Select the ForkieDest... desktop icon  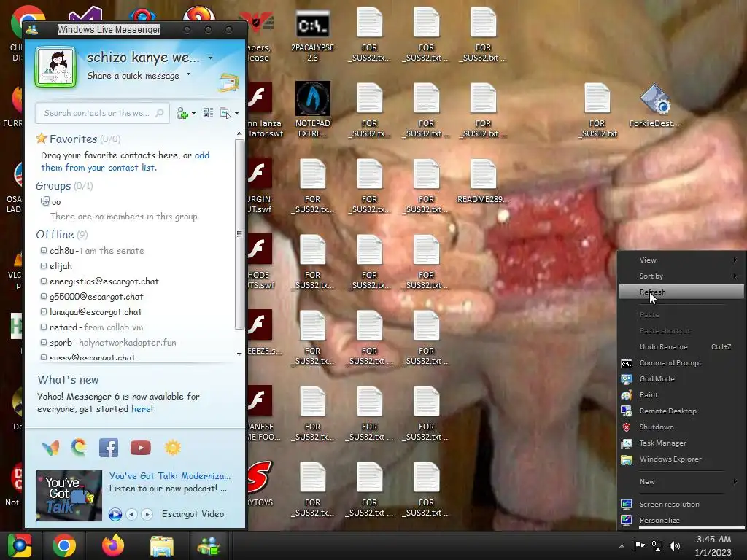(x=654, y=106)
